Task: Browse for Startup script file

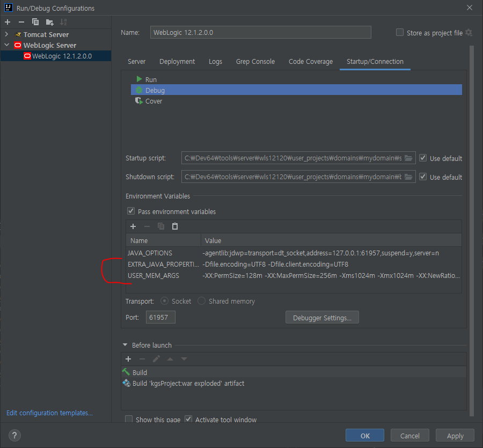Action: pos(408,158)
